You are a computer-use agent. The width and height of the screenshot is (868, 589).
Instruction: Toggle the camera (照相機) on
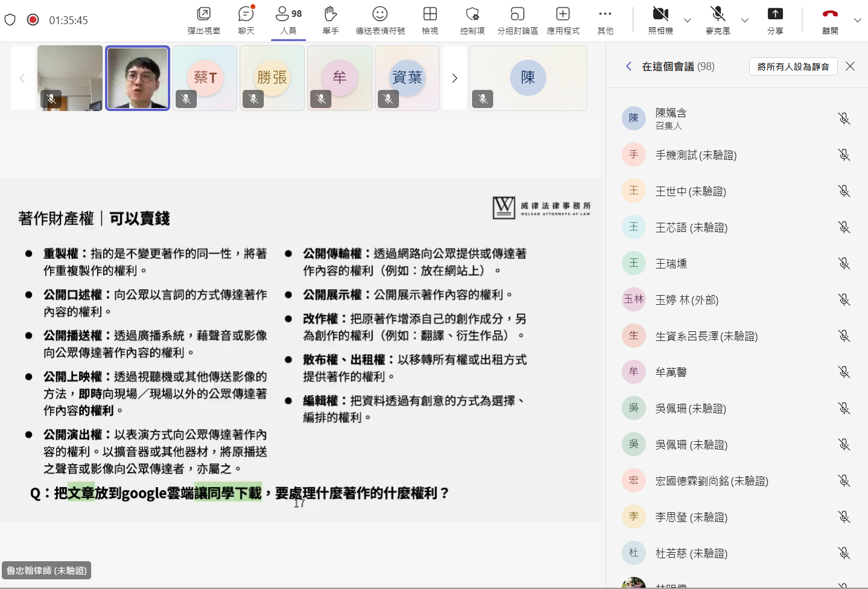660,20
